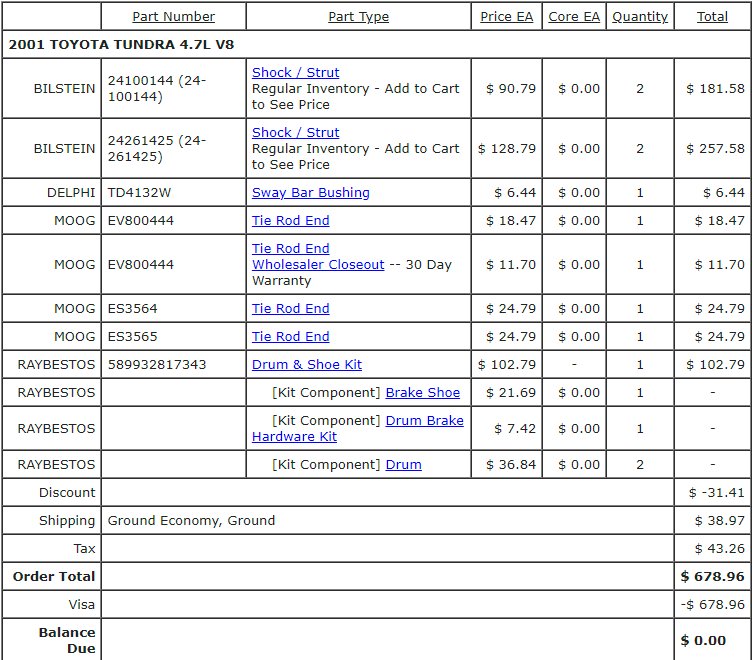Open Tie Rod End link for ES3565
The width and height of the screenshot is (752, 660).
click(x=291, y=336)
